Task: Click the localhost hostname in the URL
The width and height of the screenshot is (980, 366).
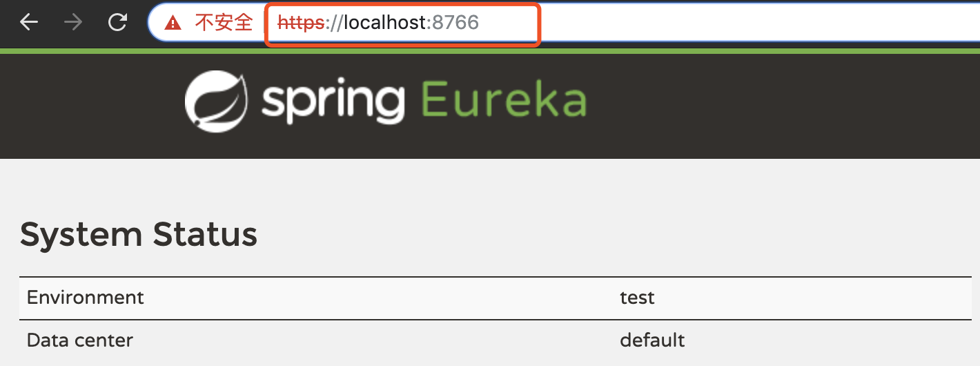Action: point(385,23)
